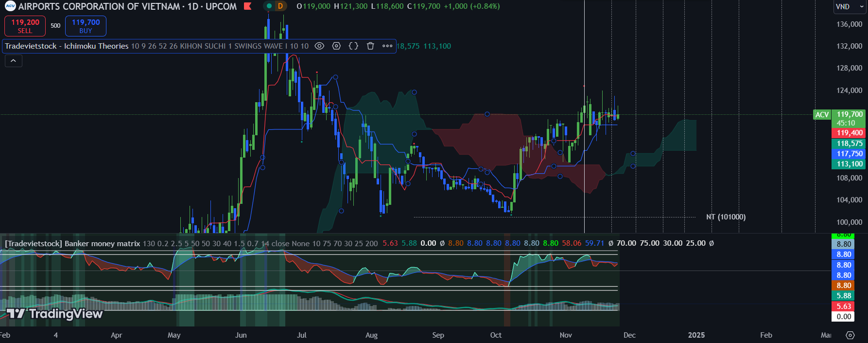
Task: Click the 500 order quantity field
Action: [55, 26]
